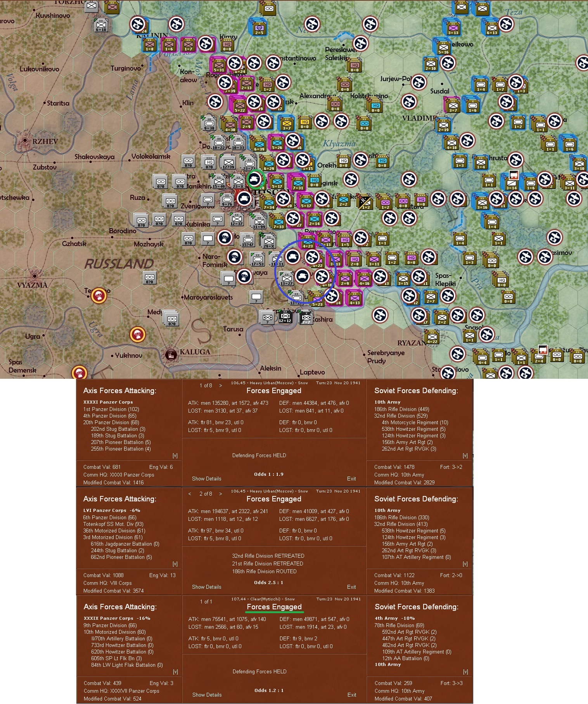Show Details for the Odds 1.2 : 1 battle

tap(207, 695)
